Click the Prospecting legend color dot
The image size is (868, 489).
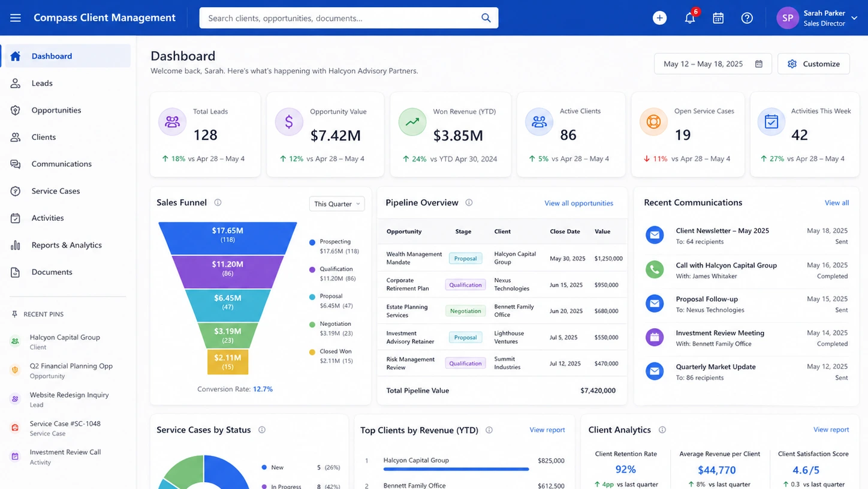312,242
